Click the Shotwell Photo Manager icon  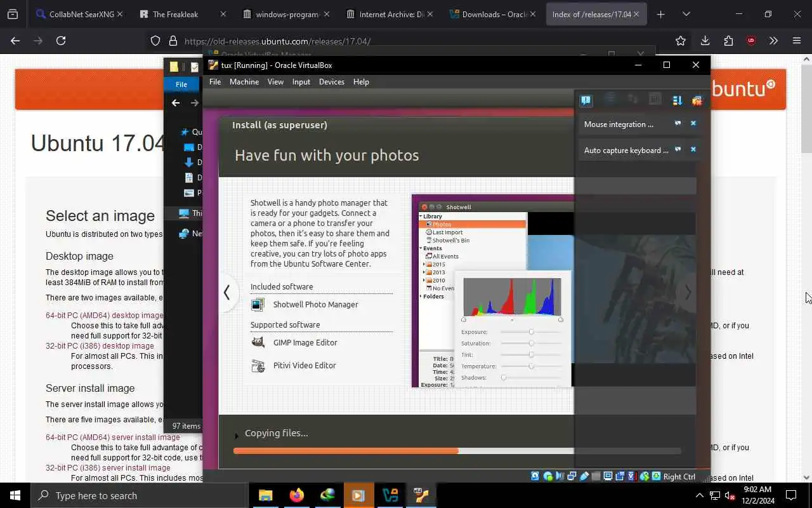tap(258, 305)
